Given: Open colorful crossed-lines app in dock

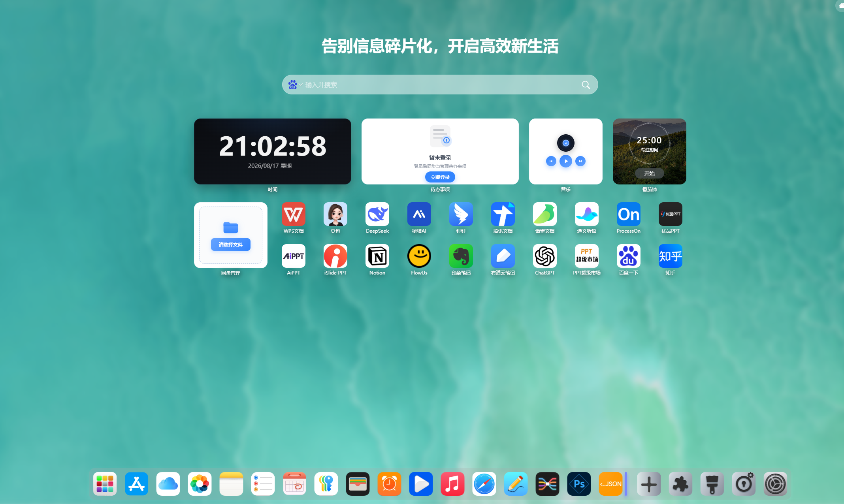Looking at the screenshot, I should [548, 484].
